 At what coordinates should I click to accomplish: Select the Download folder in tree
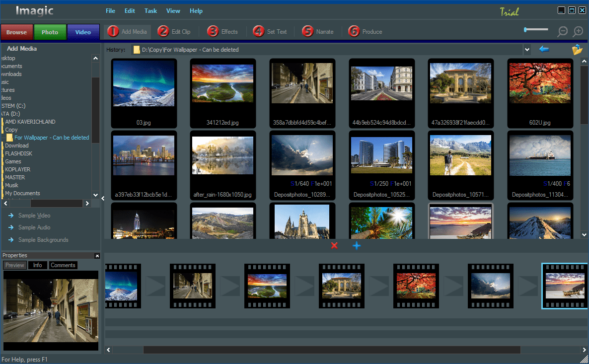tap(17, 146)
